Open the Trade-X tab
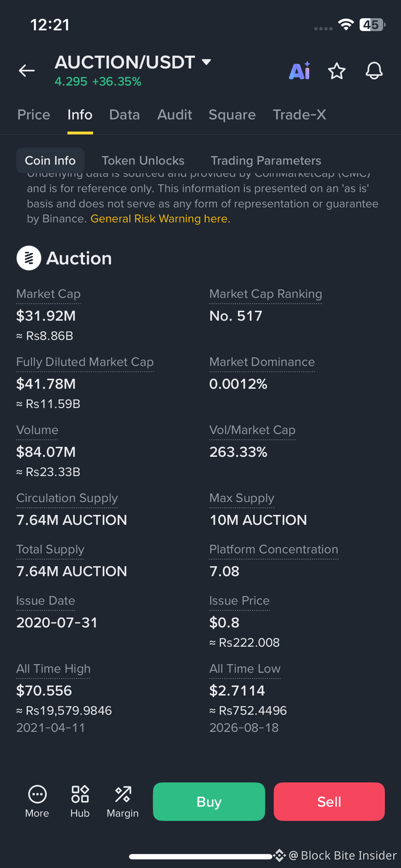 pos(299,115)
